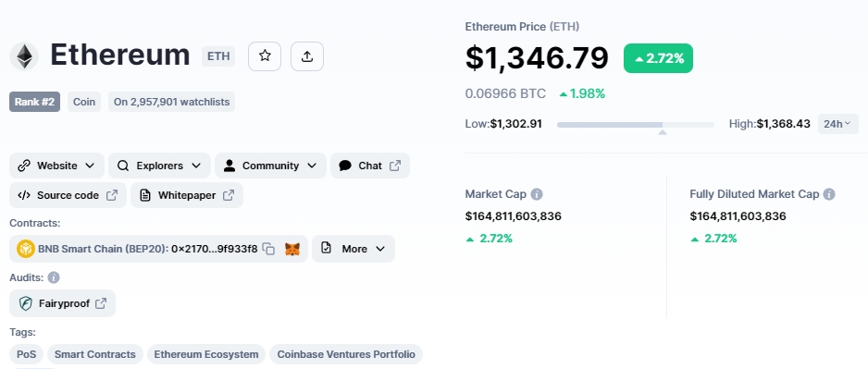The width and height of the screenshot is (868, 369).
Task: Copy the BEP20 contract address
Action: coord(268,249)
